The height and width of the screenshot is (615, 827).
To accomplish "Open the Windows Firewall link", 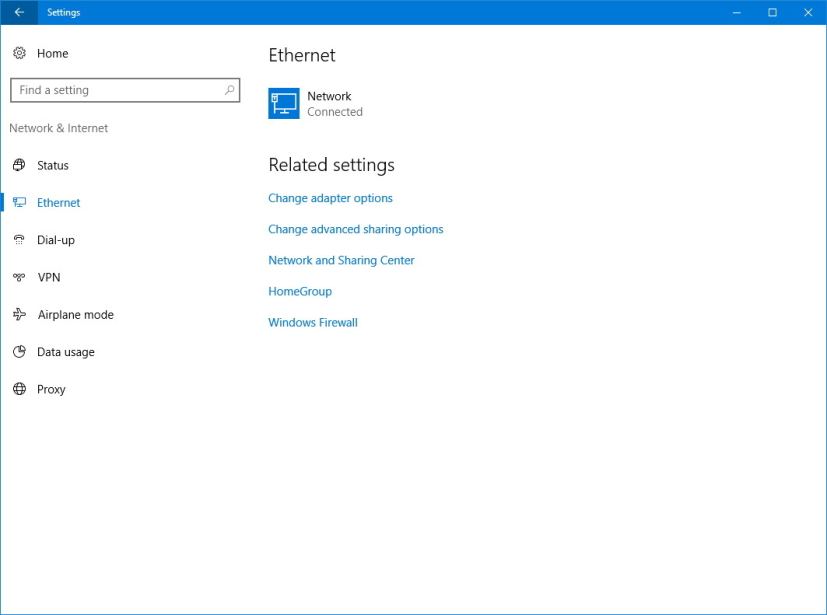I will (x=313, y=322).
